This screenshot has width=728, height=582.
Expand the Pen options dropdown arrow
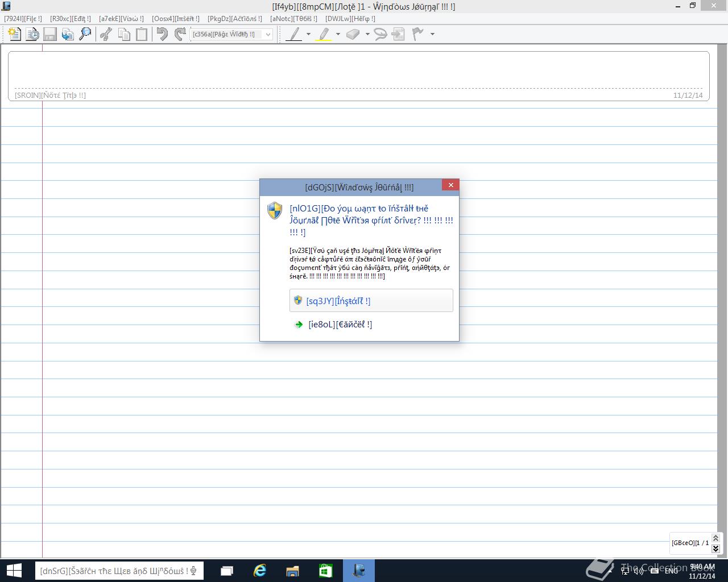click(308, 35)
